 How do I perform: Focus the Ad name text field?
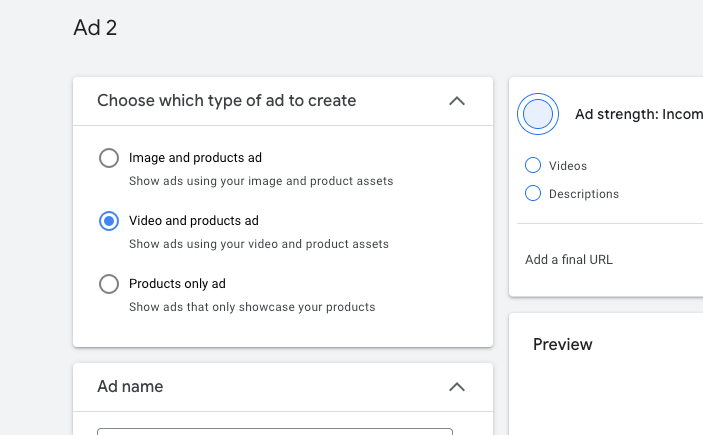click(275, 431)
